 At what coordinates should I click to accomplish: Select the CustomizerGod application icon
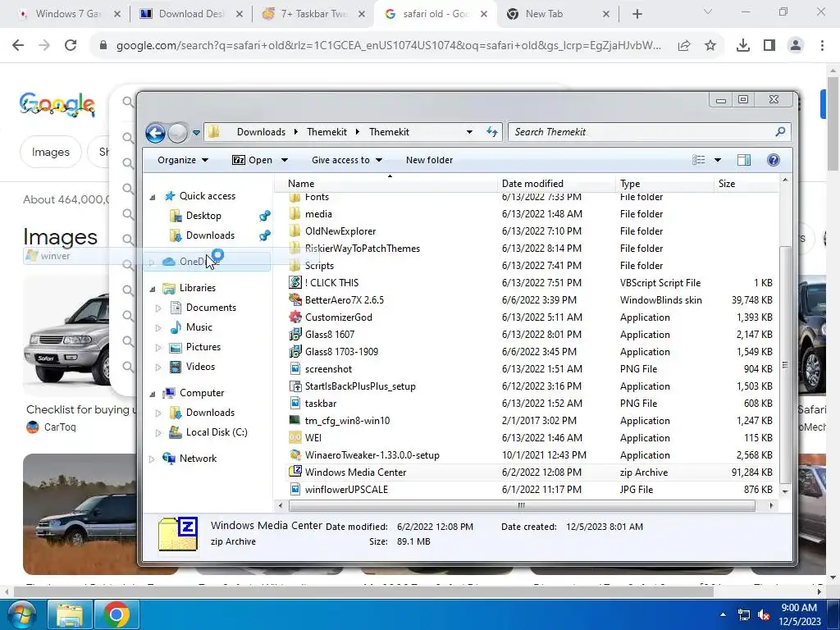coord(294,317)
